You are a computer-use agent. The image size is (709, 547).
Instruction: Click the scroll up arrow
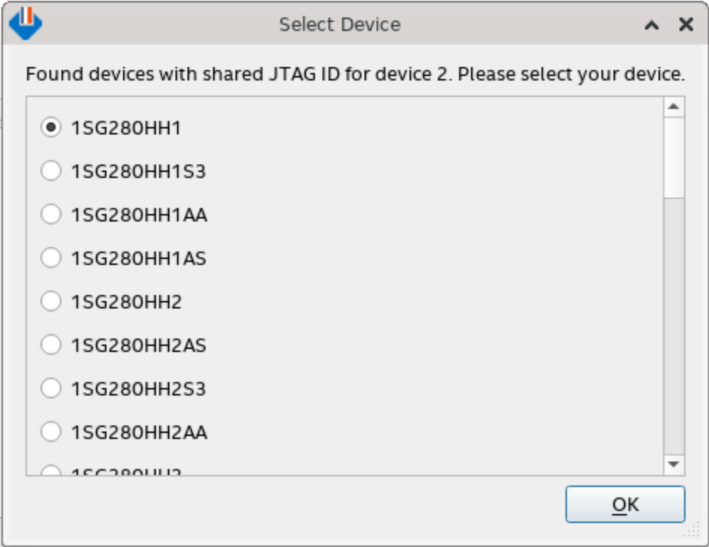673,107
